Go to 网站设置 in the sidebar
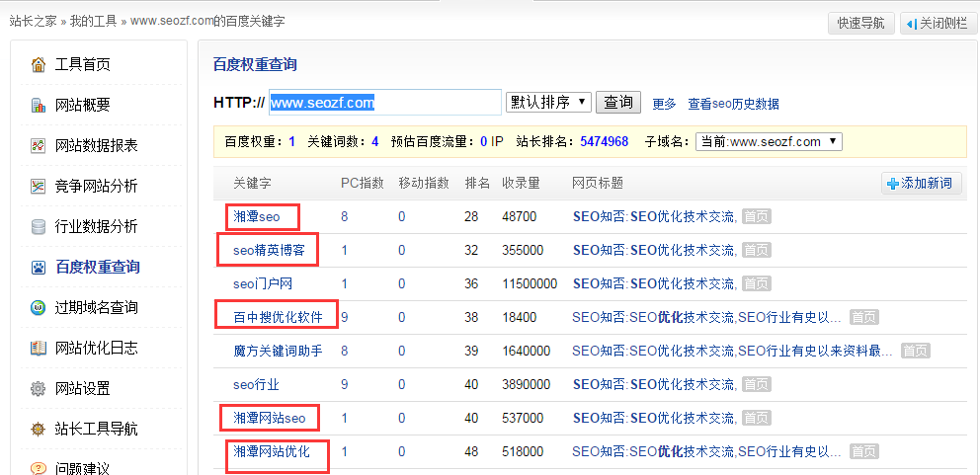Screen dimensions: 980x475 (83, 389)
